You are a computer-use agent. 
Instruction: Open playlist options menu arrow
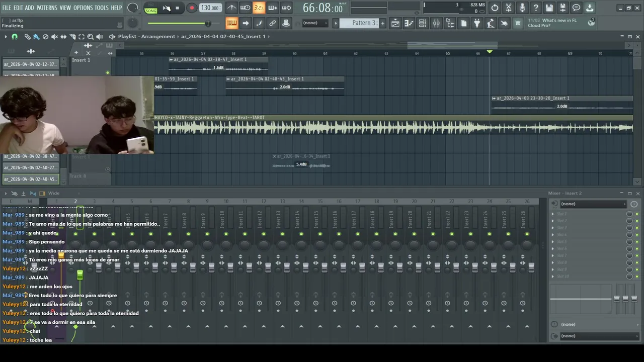(6, 37)
